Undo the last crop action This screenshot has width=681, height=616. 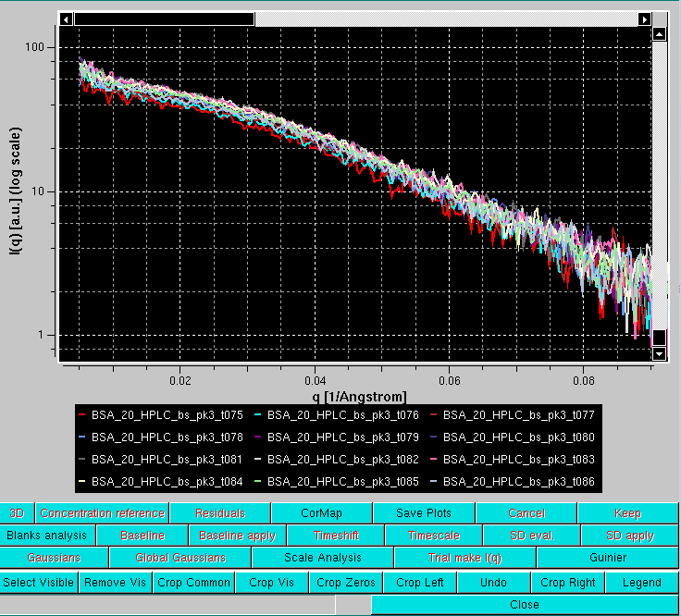coord(493,582)
